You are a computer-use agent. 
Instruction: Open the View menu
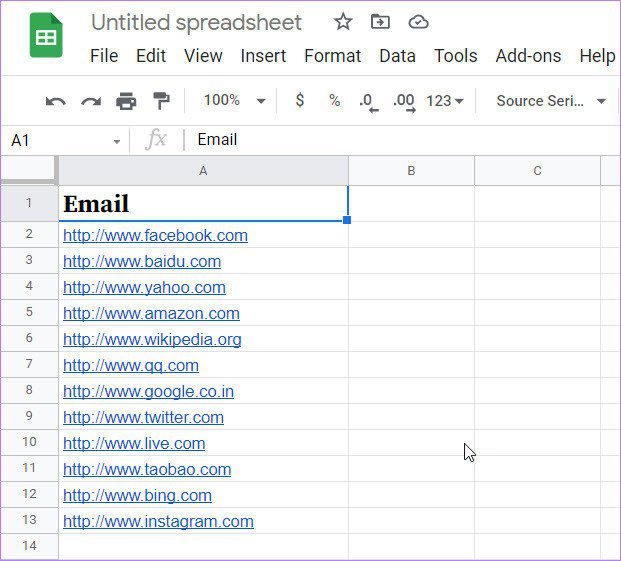click(x=203, y=55)
